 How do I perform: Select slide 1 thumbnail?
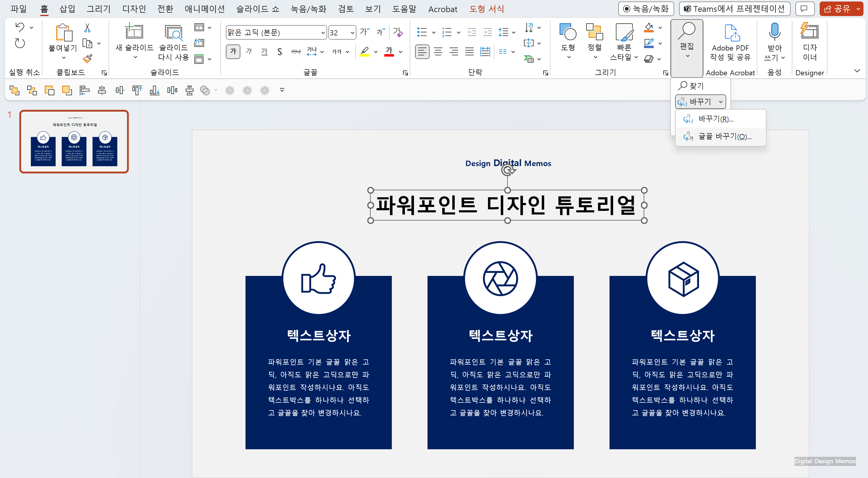click(x=74, y=142)
